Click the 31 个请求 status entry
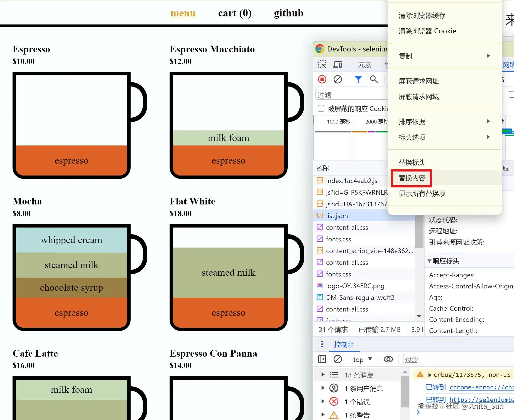Screen dimensions: 514x420 (x=333, y=329)
